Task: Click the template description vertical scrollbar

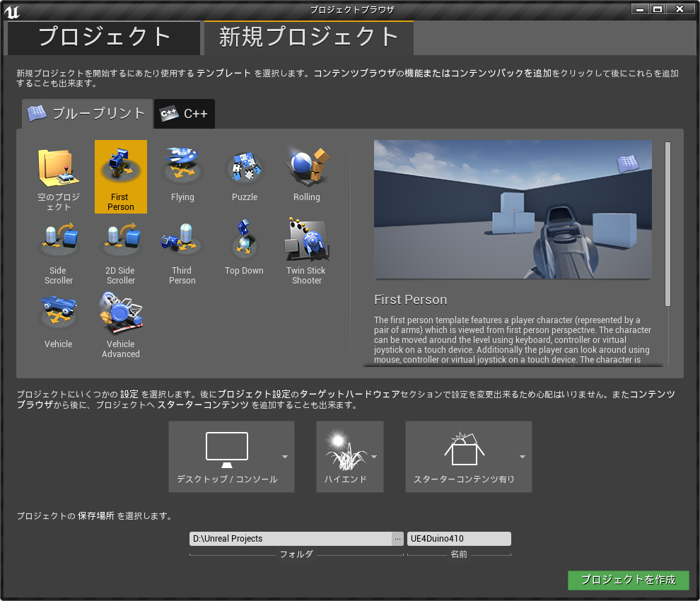Action: point(668,224)
